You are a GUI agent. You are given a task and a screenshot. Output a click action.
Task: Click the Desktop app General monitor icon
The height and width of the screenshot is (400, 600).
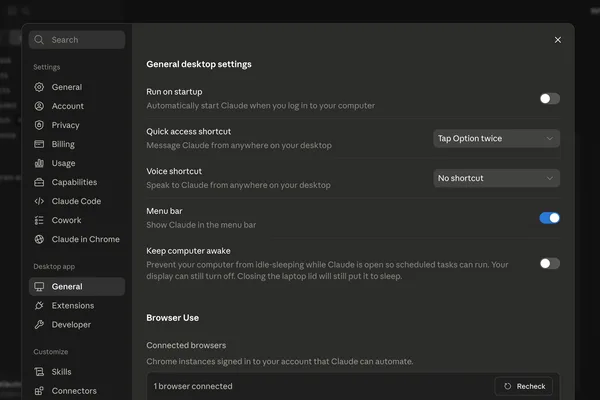pos(39,286)
